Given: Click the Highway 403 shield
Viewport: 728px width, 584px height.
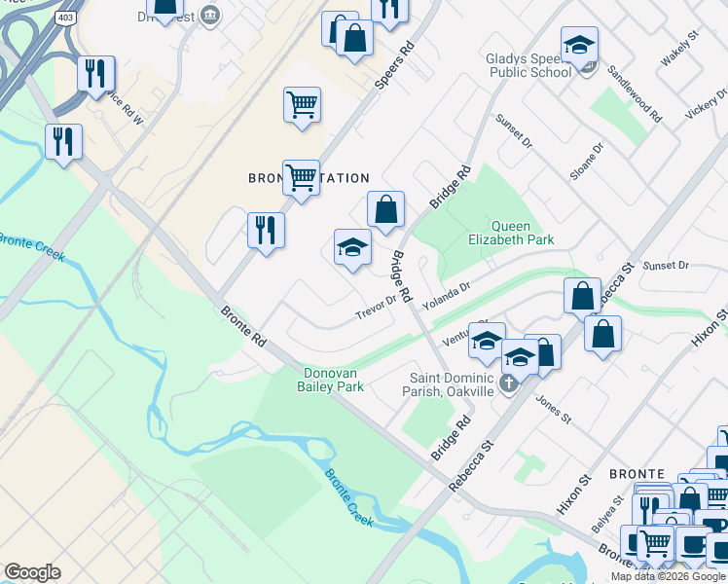Looking at the screenshot, I should (x=65, y=18).
